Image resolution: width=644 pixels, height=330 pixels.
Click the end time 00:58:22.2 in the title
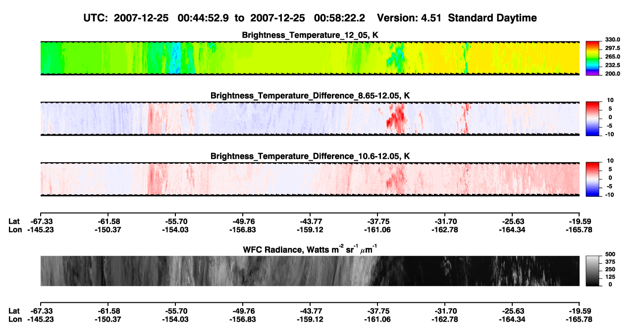point(339,18)
